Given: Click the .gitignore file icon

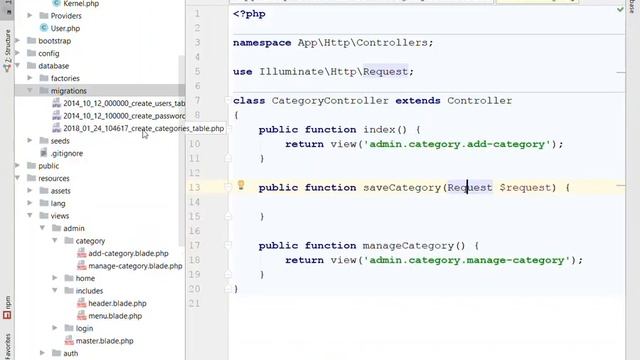Looking at the screenshot, I should pos(44,153).
